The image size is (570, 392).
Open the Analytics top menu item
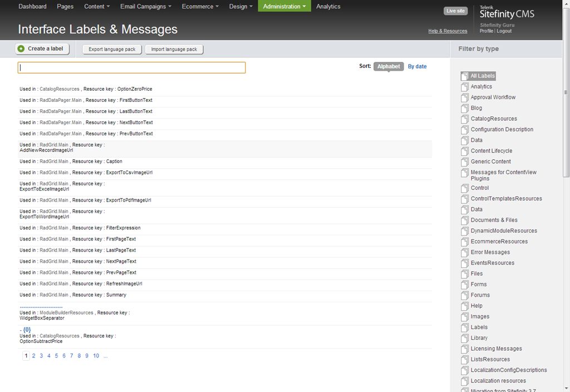[x=328, y=7]
